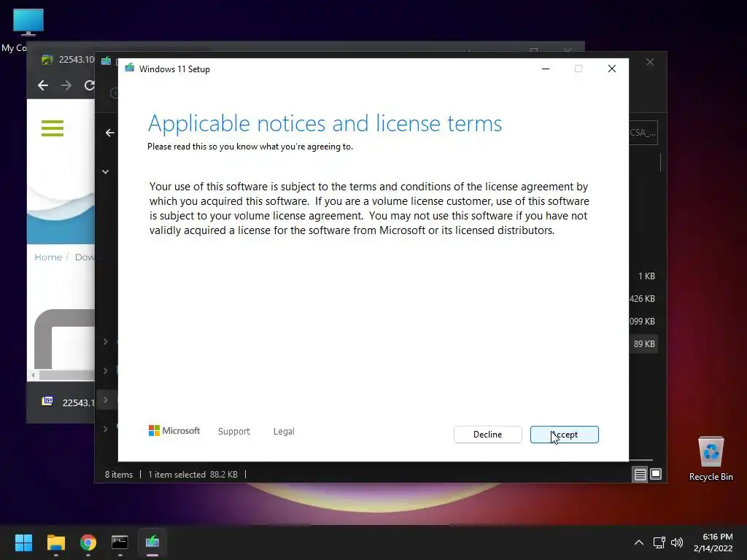This screenshot has width=747, height=560.
Task: Open File Explorer from the taskbar
Action: 55,542
